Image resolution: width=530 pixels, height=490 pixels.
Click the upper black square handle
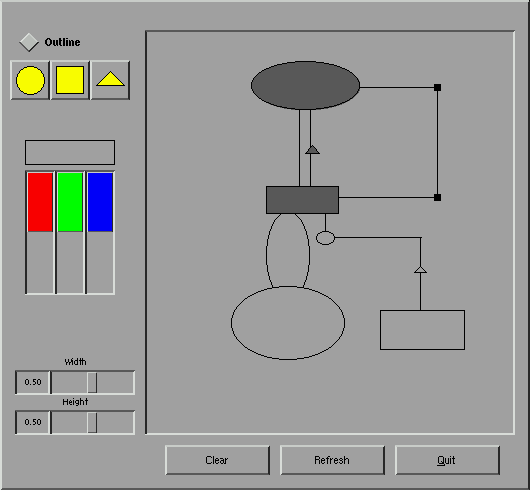point(437,88)
